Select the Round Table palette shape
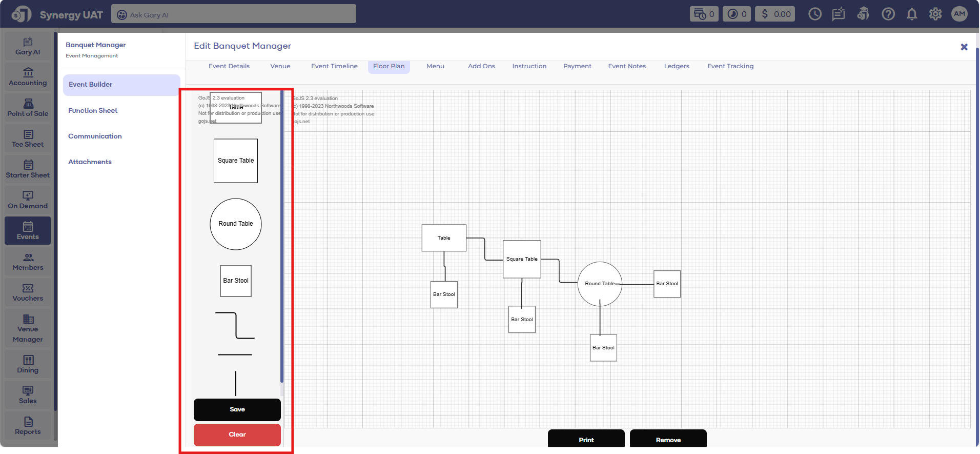This screenshot has width=980, height=454. click(236, 224)
